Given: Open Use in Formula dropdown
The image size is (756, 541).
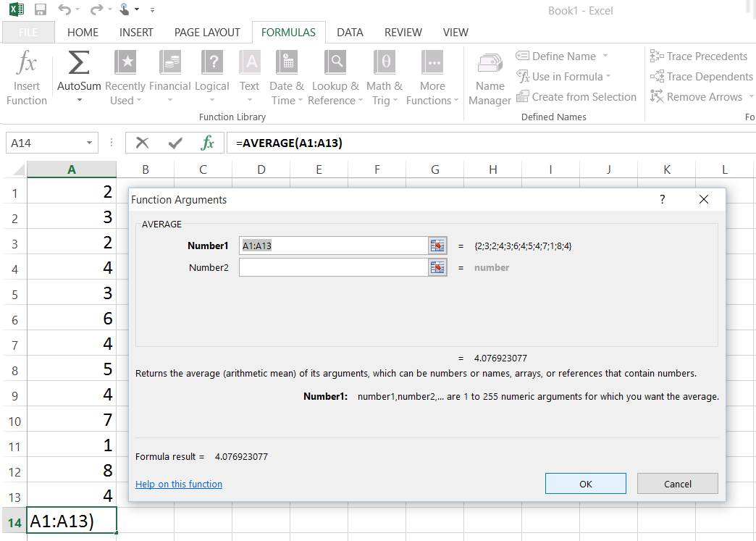Looking at the screenshot, I should click(563, 77).
